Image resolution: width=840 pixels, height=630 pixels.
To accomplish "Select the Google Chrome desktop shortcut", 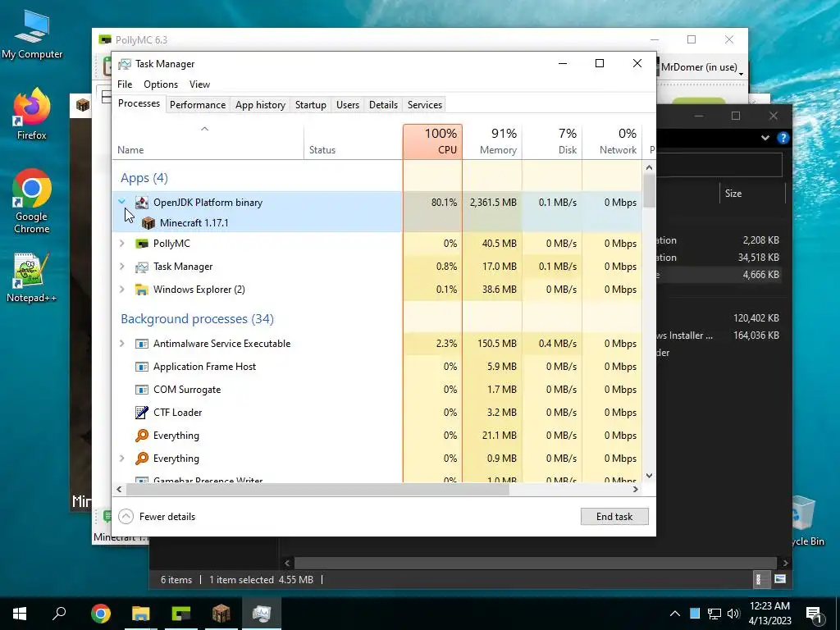I will (x=32, y=202).
